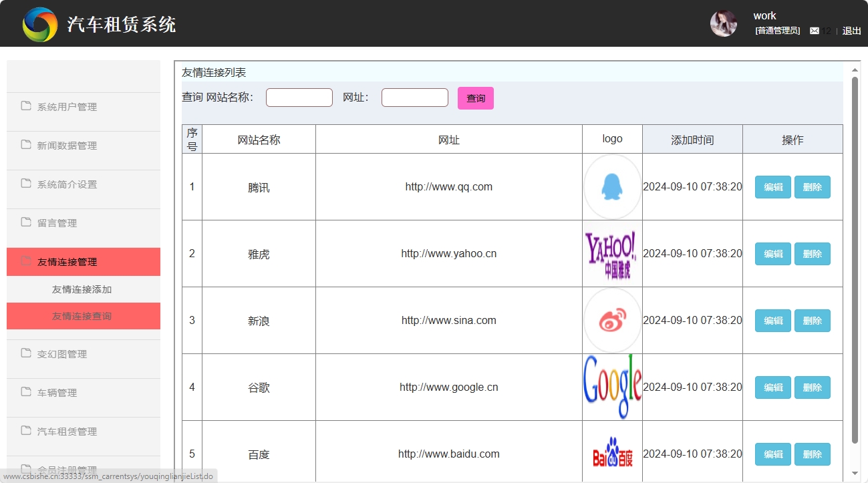The width and height of the screenshot is (868, 483).
Task: Select the Sina Weibo logo
Action: (612, 320)
